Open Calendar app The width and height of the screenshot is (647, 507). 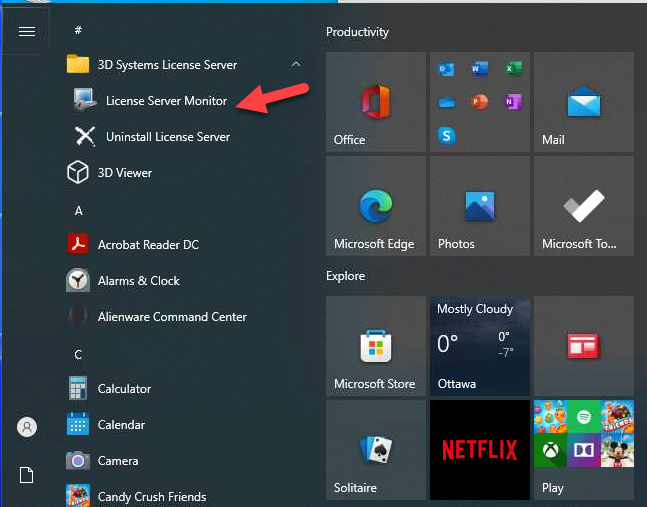point(121,424)
